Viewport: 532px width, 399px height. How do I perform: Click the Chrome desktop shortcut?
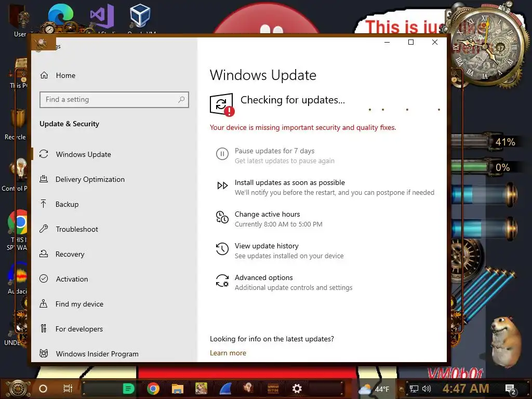(x=18, y=222)
